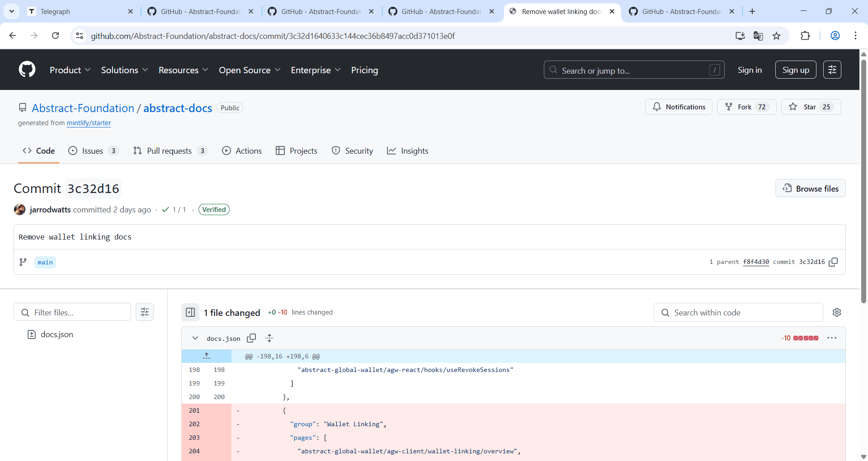The width and height of the screenshot is (868, 461).
Task: Click the checks status 1 / 1
Action: tap(174, 210)
